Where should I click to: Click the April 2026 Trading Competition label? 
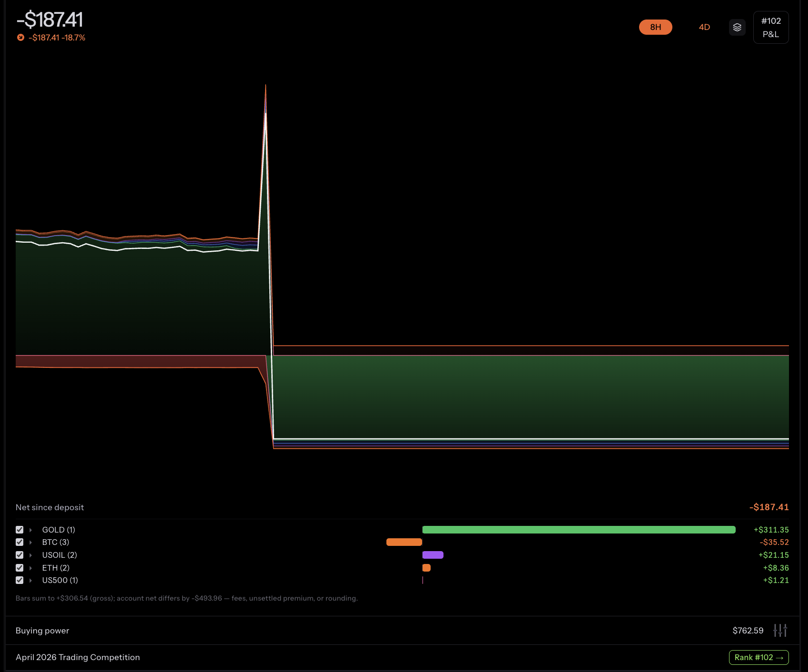(x=78, y=657)
